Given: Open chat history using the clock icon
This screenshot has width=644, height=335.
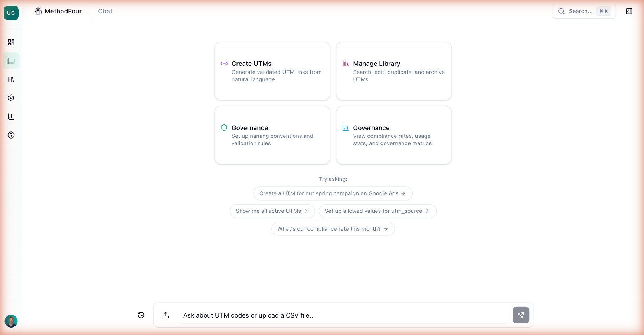Looking at the screenshot, I should [141, 315].
